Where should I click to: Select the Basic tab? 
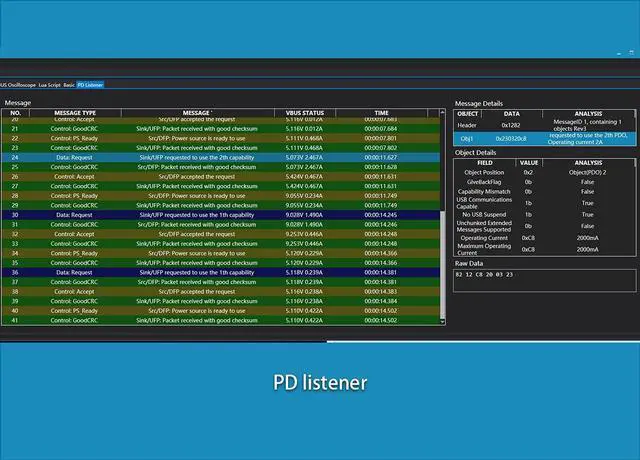click(x=69, y=85)
